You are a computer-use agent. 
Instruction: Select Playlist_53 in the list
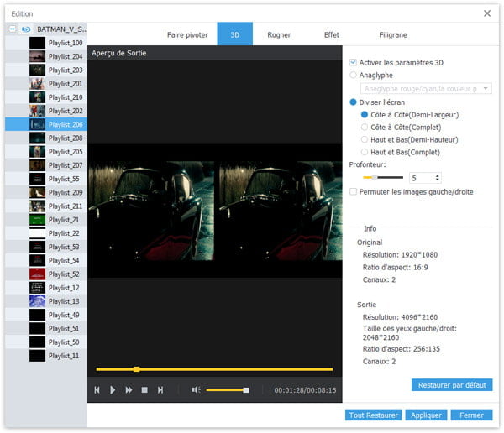pos(46,247)
